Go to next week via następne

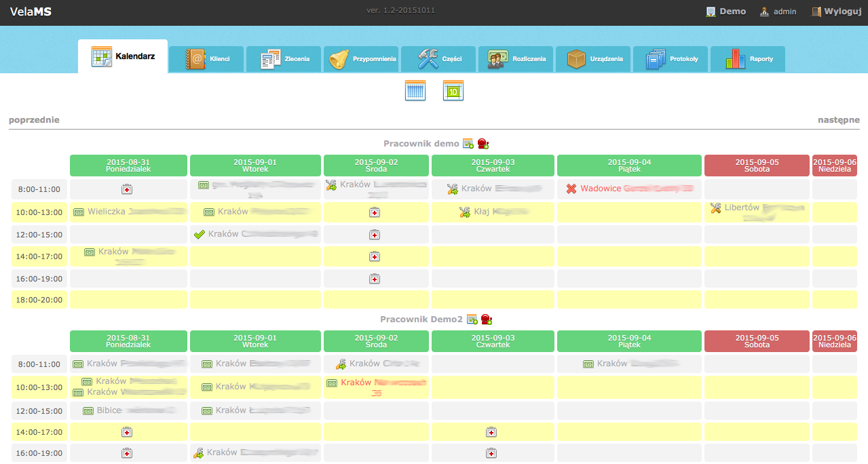(x=839, y=120)
